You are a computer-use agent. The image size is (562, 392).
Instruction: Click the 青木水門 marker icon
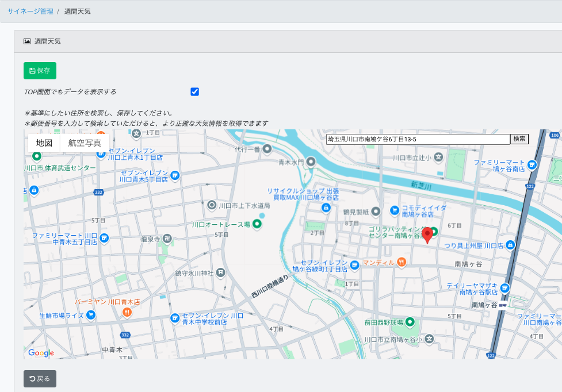pos(311,162)
